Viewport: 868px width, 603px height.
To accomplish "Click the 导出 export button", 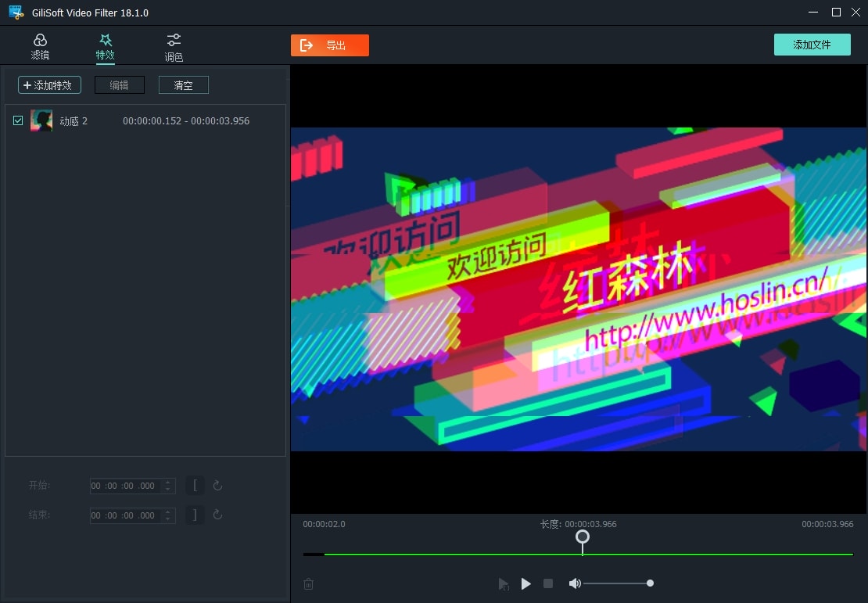I will click(330, 45).
